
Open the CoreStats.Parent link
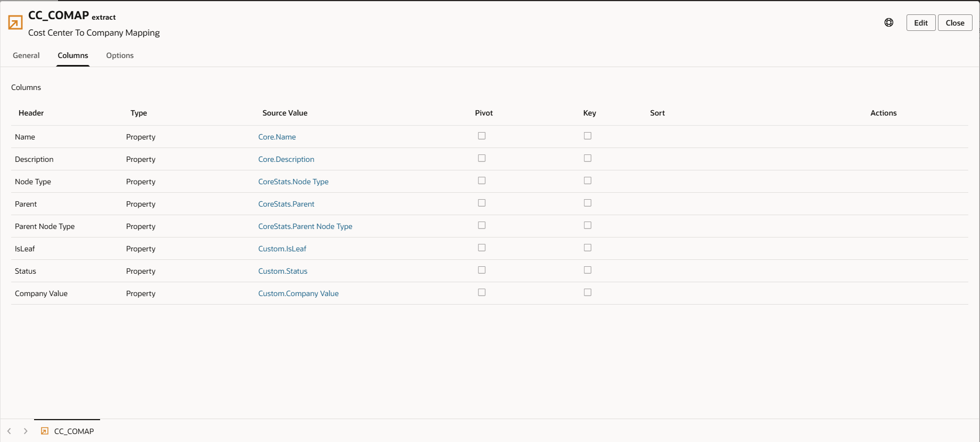point(286,204)
